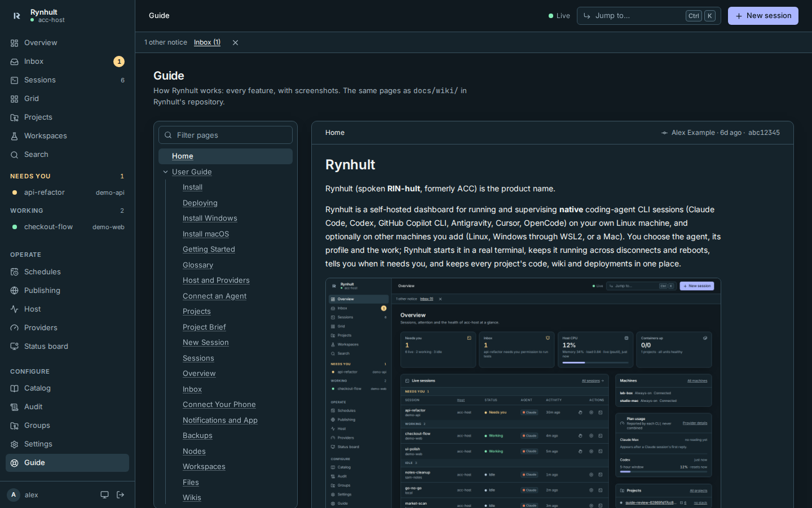Open the Host and Providers guide page
This screenshot has height=508, width=812.
pyautogui.click(x=216, y=281)
